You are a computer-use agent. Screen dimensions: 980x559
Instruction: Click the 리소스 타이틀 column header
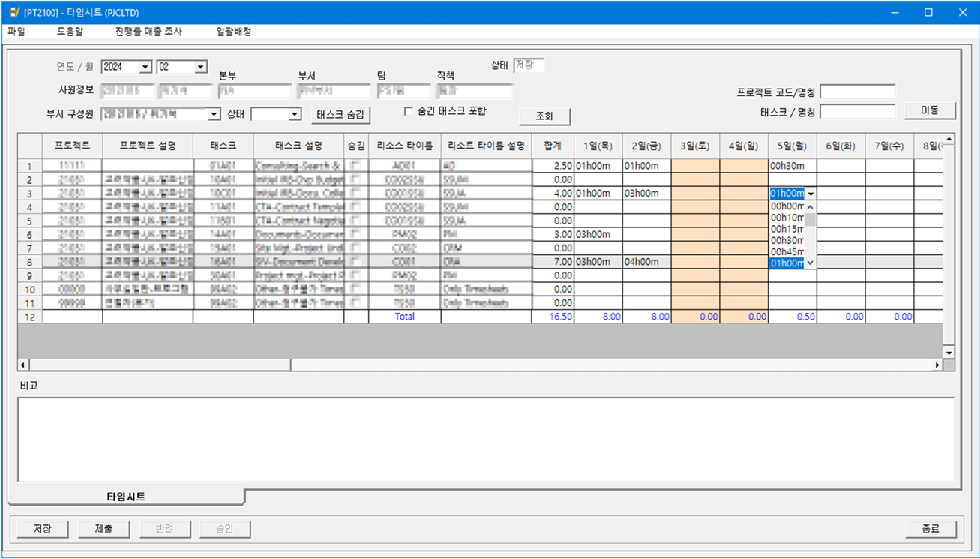click(404, 146)
